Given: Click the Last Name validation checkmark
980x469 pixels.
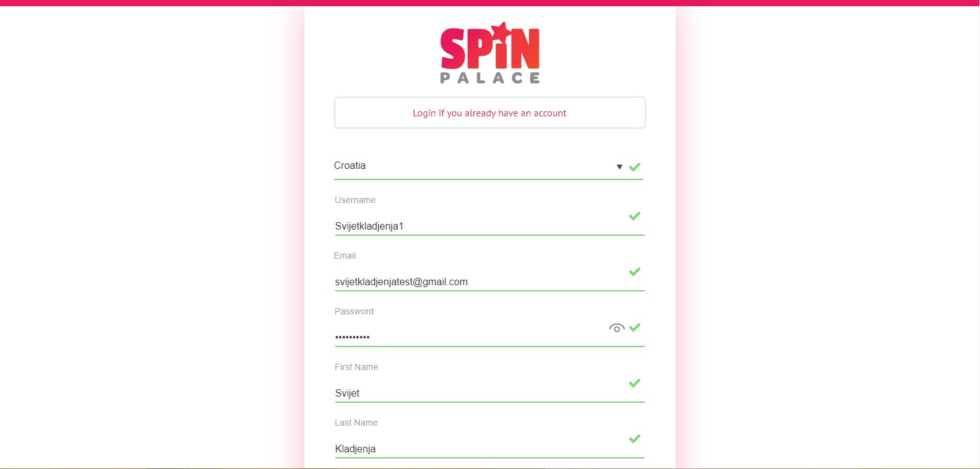Looking at the screenshot, I should 635,439.
